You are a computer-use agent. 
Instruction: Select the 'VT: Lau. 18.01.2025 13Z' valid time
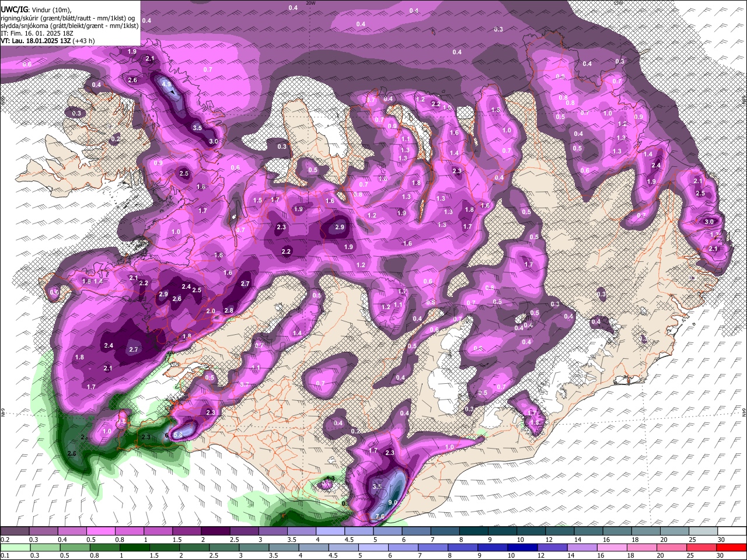(36, 41)
